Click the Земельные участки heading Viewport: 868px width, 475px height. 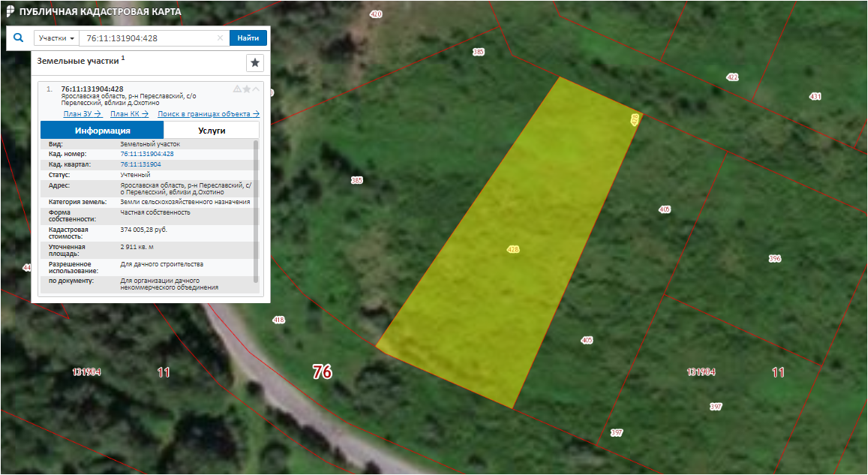(78, 61)
